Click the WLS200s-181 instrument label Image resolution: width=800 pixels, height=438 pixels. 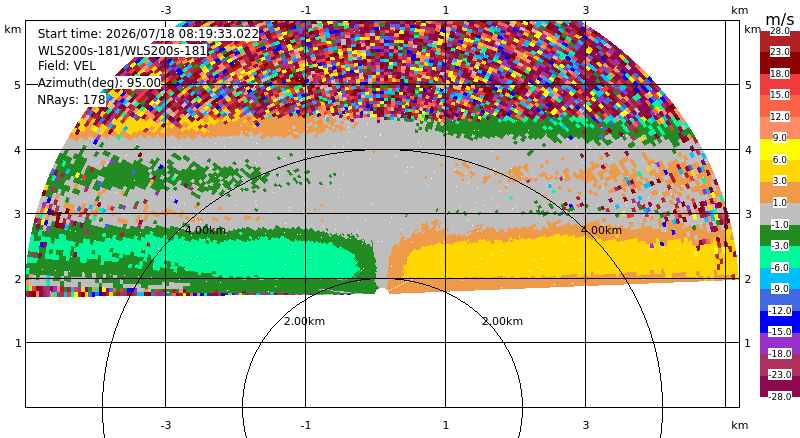(x=122, y=51)
